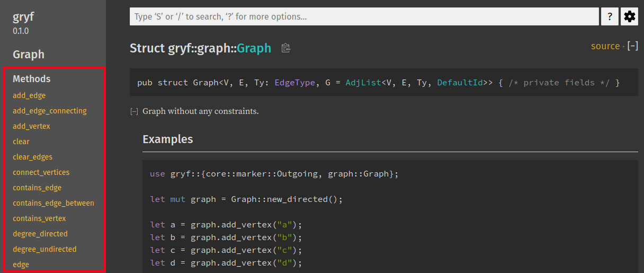Go to the add_edge method
The height and width of the screenshot is (273, 644).
pos(29,95)
